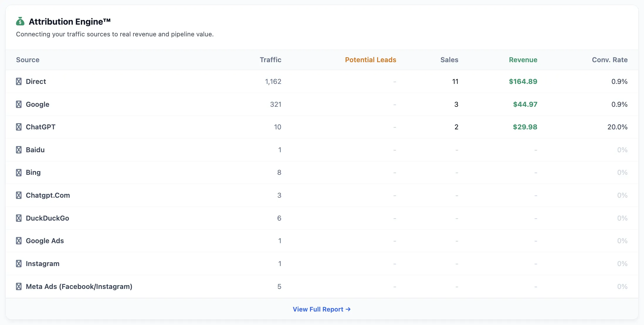The image size is (644, 325).
Task: Click the icon next to Meta Ads
Action: 19,287
